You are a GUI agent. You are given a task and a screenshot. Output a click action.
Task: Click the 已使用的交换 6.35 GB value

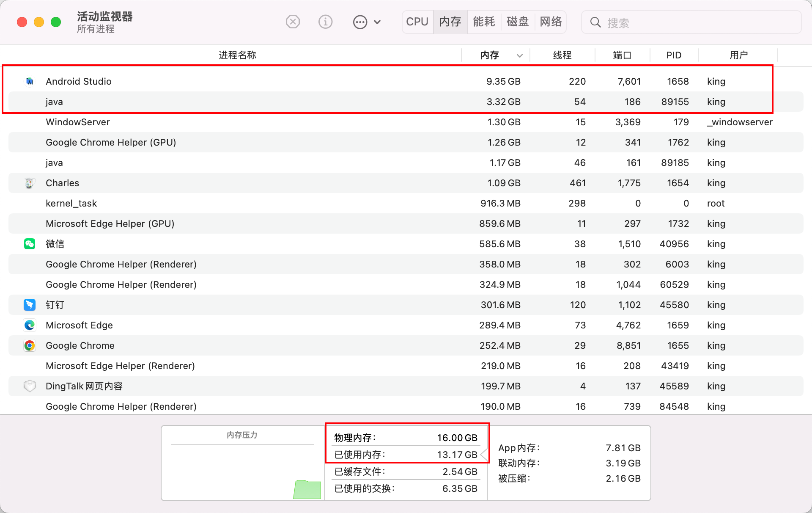[x=460, y=488]
